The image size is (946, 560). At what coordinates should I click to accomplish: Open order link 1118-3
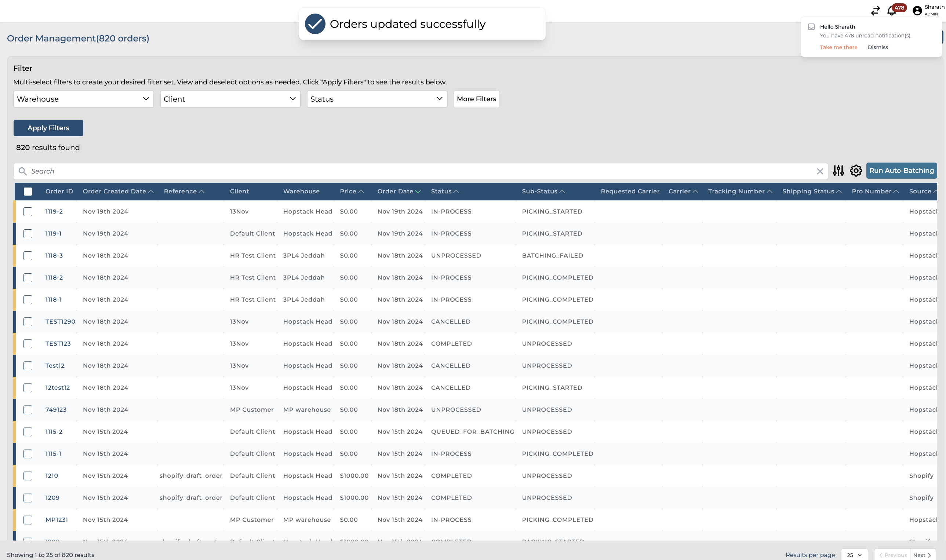pos(54,255)
